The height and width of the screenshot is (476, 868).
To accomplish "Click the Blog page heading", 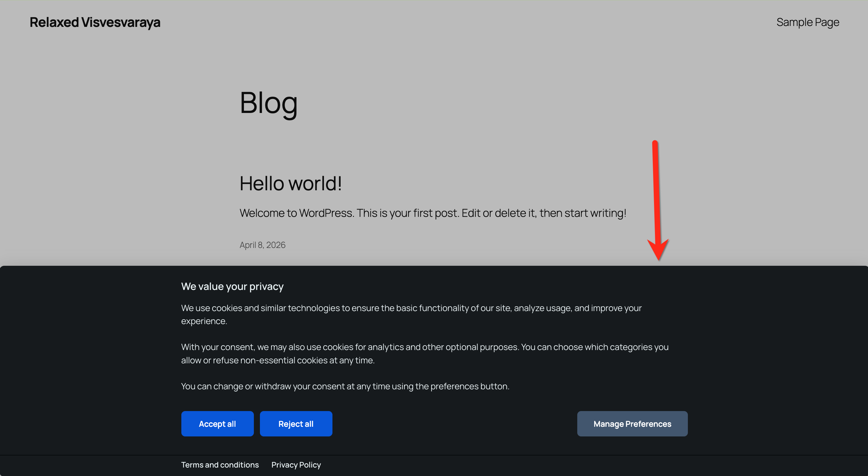I will pyautogui.click(x=269, y=103).
